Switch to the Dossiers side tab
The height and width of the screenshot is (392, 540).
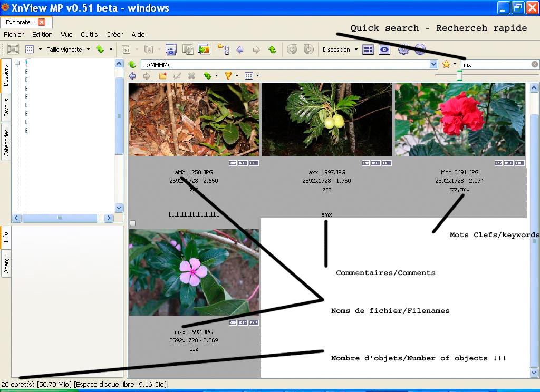6,76
